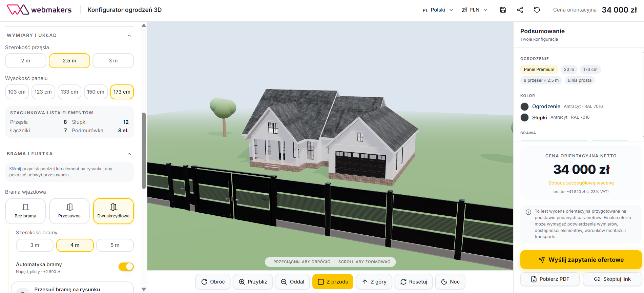Select 2 m span width
This screenshot has height=293, width=644.
26,61
